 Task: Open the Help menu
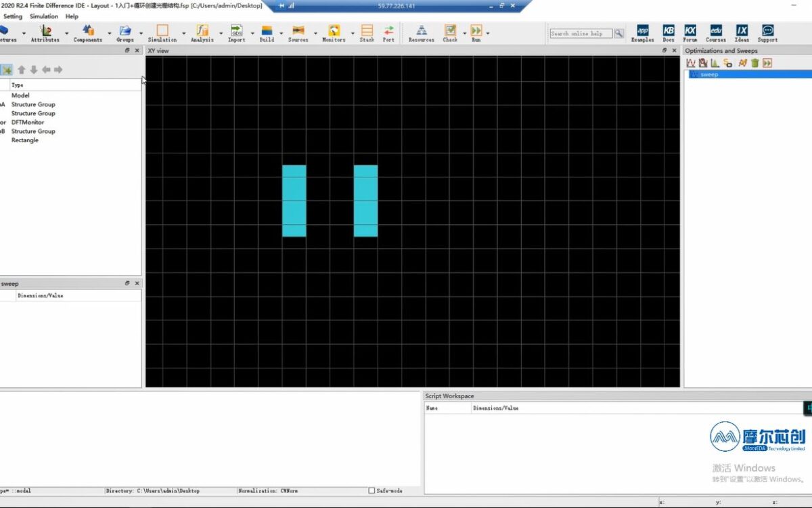coord(72,16)
